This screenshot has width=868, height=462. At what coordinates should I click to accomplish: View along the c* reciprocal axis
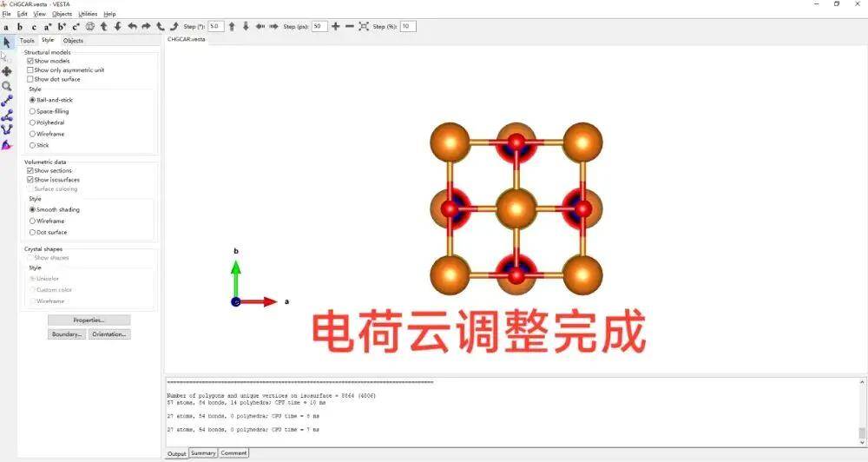pyautogui.click(x=76, y=27)
